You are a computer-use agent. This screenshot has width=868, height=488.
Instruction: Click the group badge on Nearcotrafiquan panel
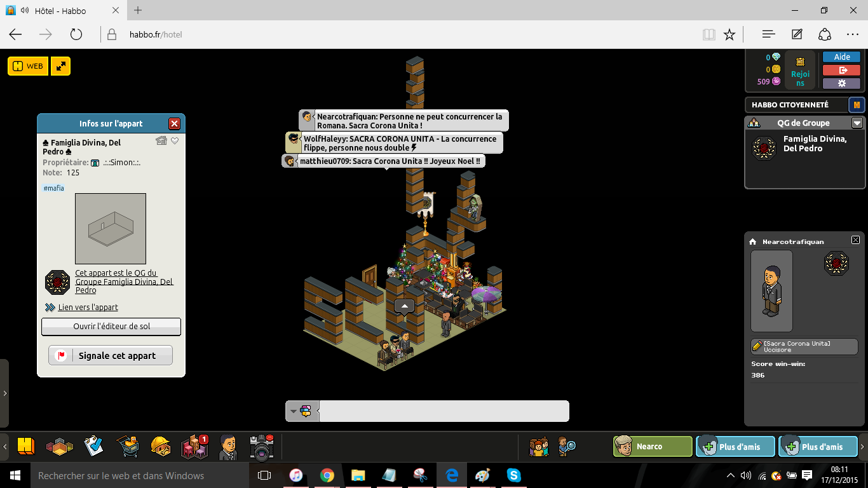836,263
